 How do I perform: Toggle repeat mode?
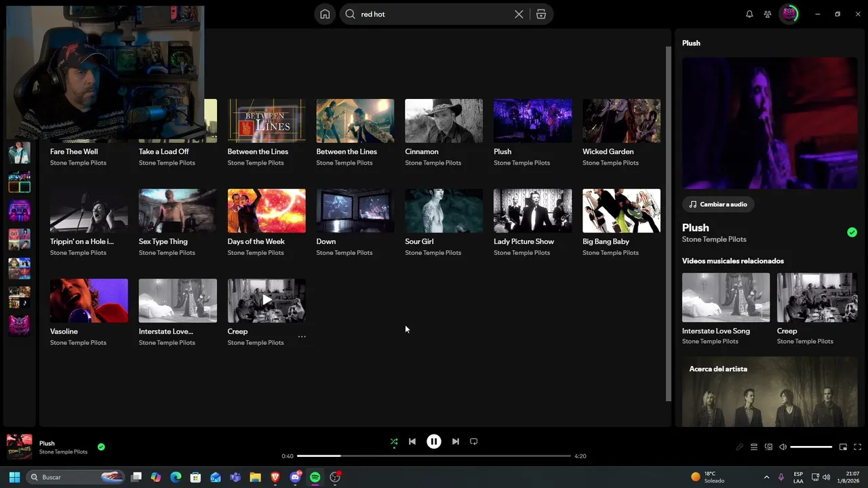click(474, 442)
